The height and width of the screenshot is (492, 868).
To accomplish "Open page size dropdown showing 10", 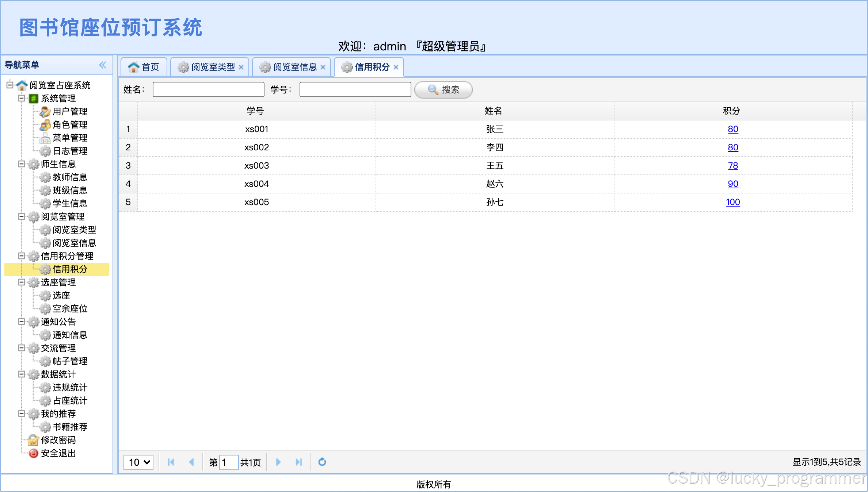I will pyautogui.click(x=138, y=462).
